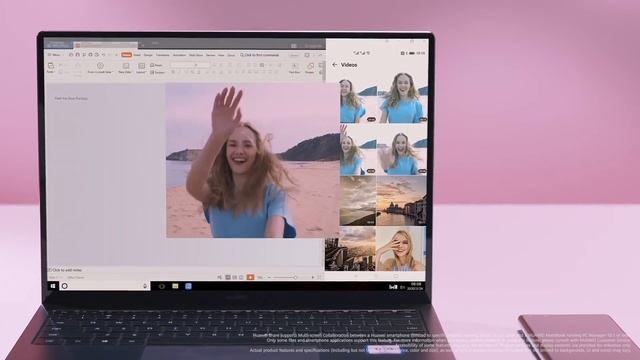The image size is (640, 360).
Task: Click the Section button in the ribbon
Action: pyautogui.click(x=157, y=72)
